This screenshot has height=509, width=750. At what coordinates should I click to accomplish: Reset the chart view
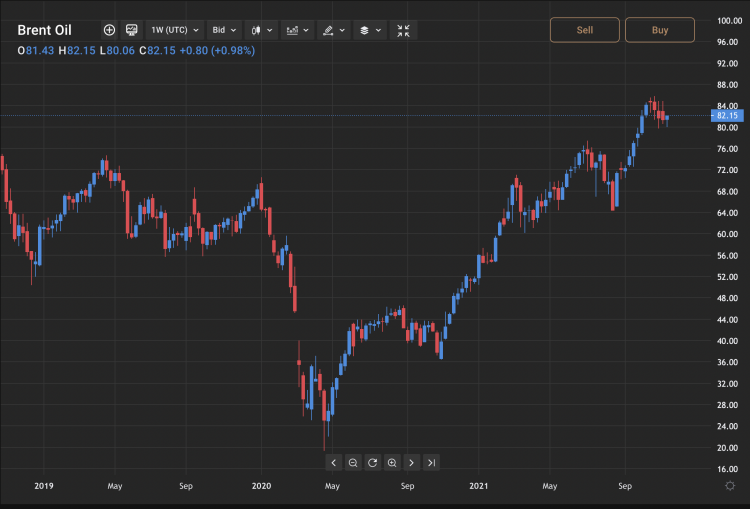pos(373,463)
